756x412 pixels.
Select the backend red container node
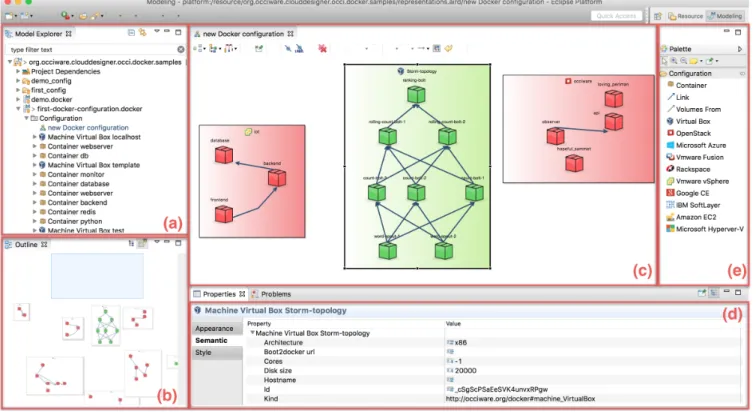click(x=277, y=178)
